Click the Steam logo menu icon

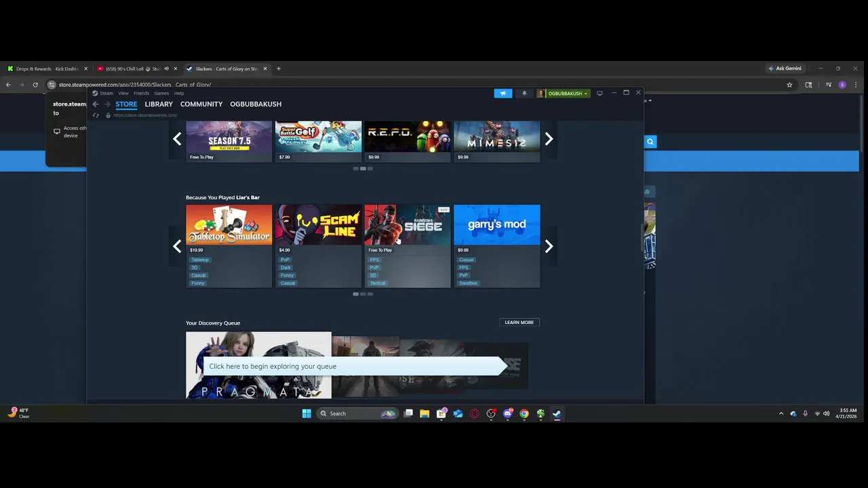[96, 94]
